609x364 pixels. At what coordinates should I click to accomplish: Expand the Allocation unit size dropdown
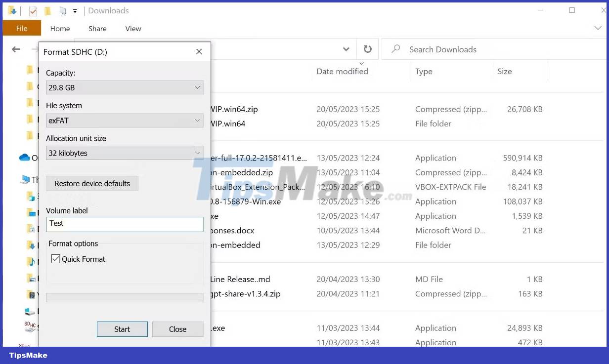coord(125,153)
